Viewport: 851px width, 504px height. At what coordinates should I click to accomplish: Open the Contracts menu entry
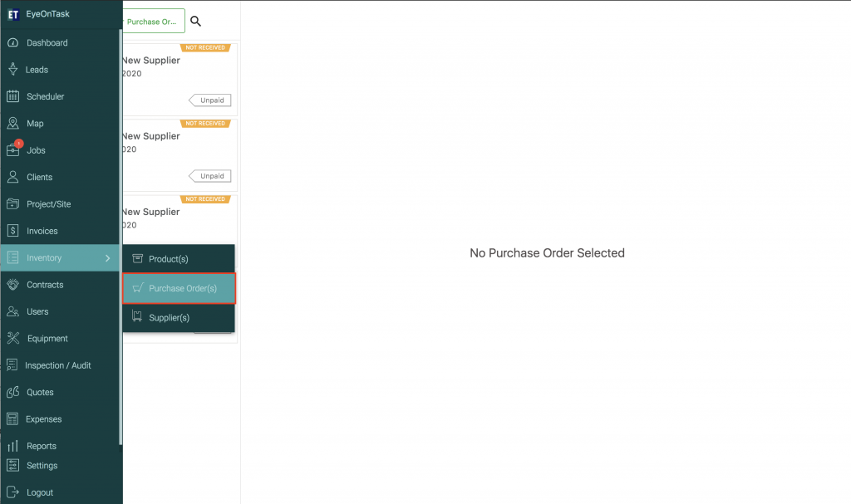[x=60, y=284]
